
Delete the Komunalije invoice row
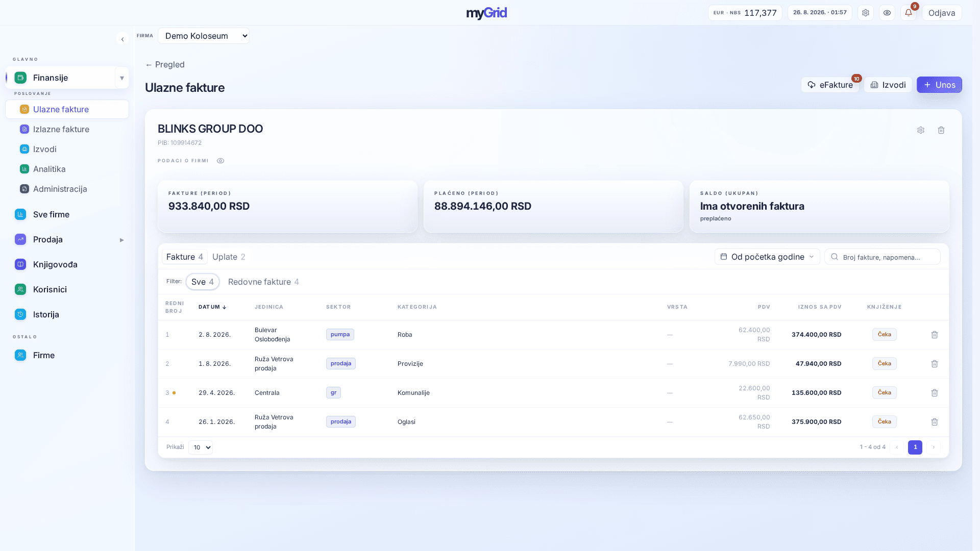(x=935, y=393)
